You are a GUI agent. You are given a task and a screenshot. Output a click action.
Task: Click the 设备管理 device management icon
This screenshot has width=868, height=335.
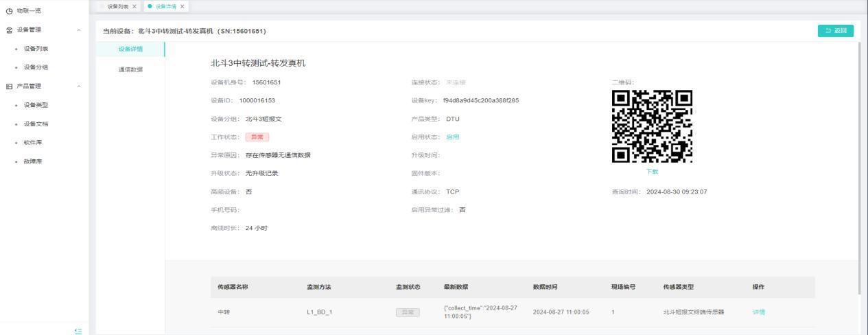[9, 29]
